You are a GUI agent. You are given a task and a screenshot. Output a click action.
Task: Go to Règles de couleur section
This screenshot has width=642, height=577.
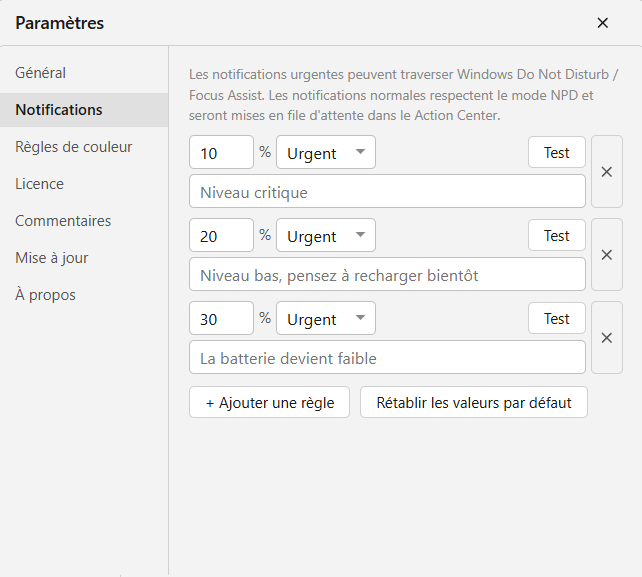point(84,147)
